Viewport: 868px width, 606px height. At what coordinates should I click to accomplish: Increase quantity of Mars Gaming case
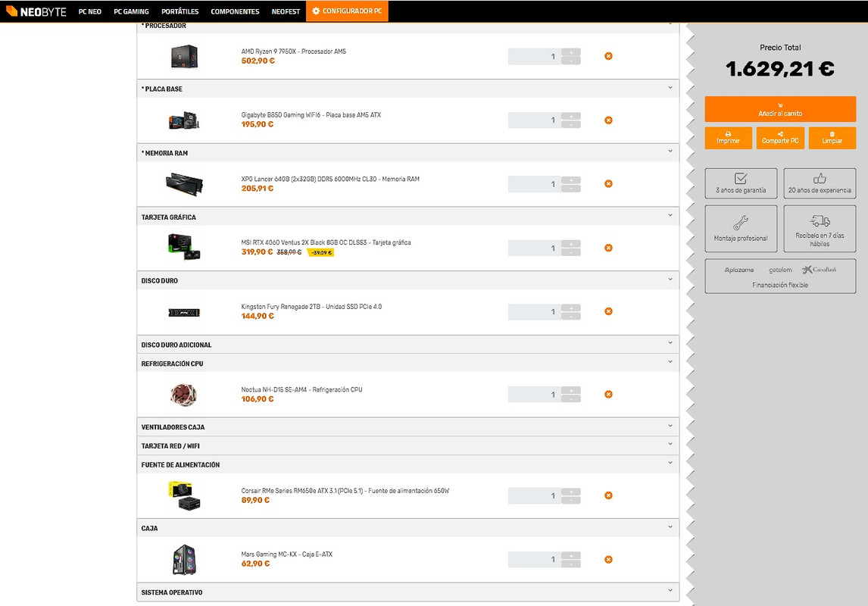pos(571,556)
